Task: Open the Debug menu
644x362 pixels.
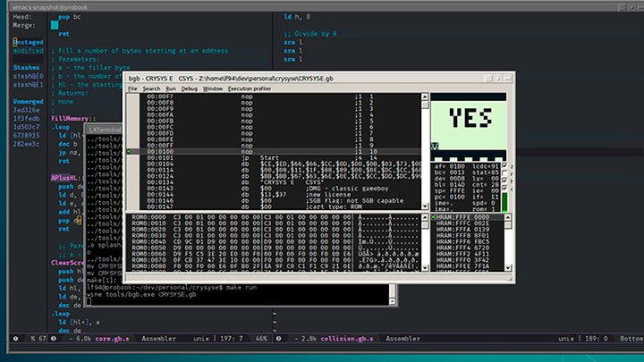Action: point(190,88)
